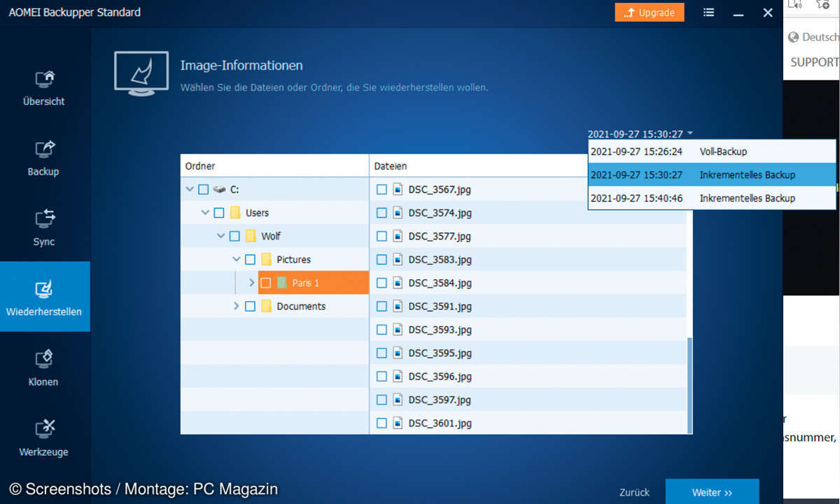Check the Pictures folder checkbox
The width and height of the screenshot is (840, 504).
[x=250, y=260]
